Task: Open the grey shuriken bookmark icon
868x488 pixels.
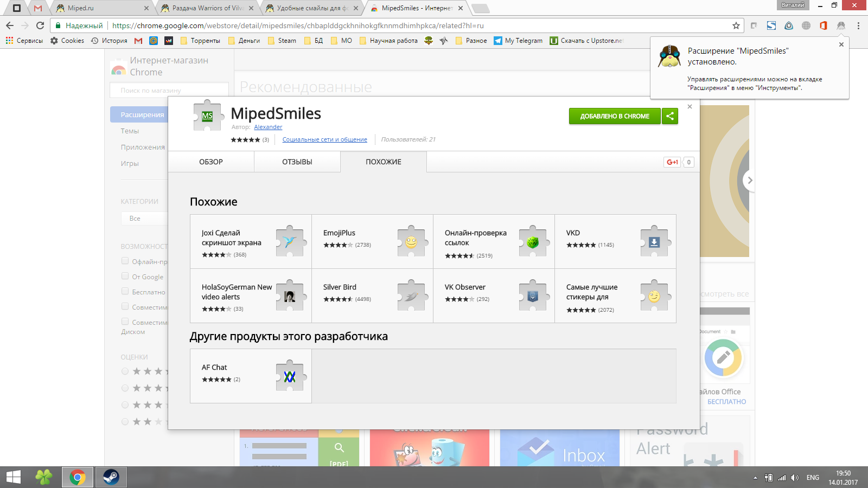Action: [444, 41]
